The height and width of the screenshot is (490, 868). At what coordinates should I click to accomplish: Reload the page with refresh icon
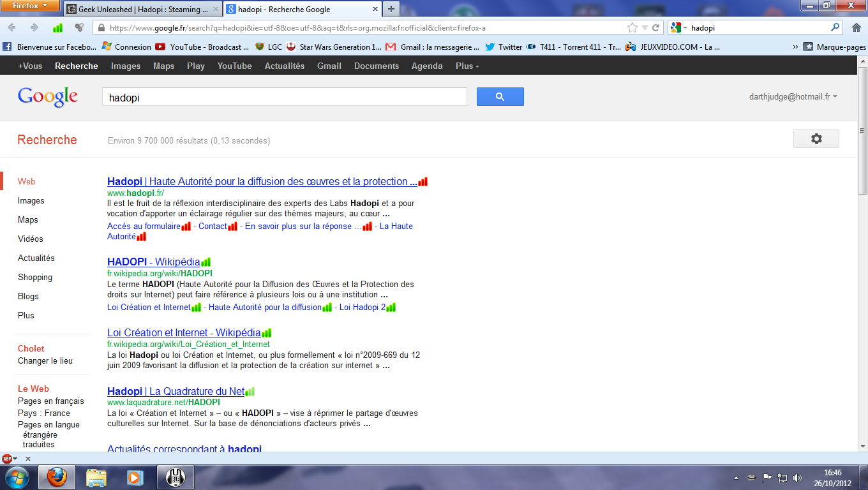click(655, 28)
